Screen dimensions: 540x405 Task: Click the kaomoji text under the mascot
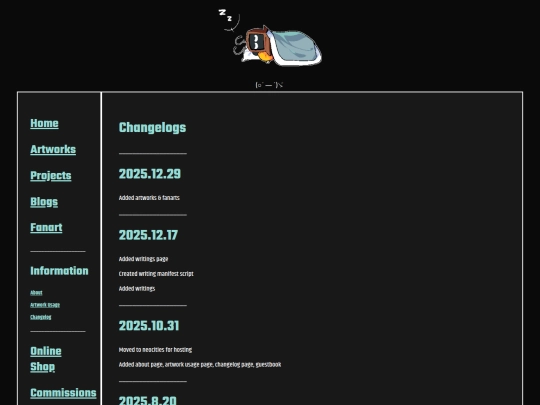(269, 85)
